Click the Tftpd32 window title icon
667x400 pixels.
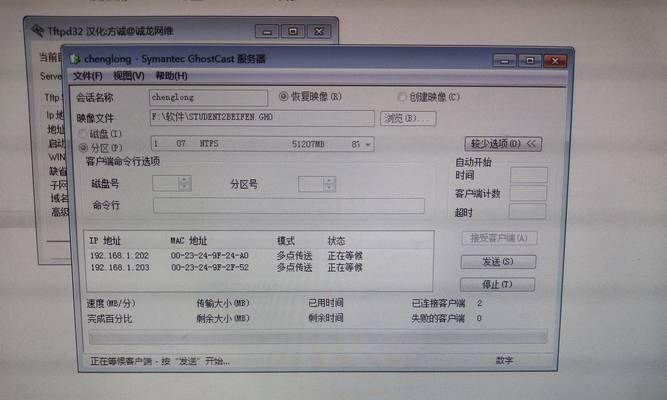[x=38, y=31]
